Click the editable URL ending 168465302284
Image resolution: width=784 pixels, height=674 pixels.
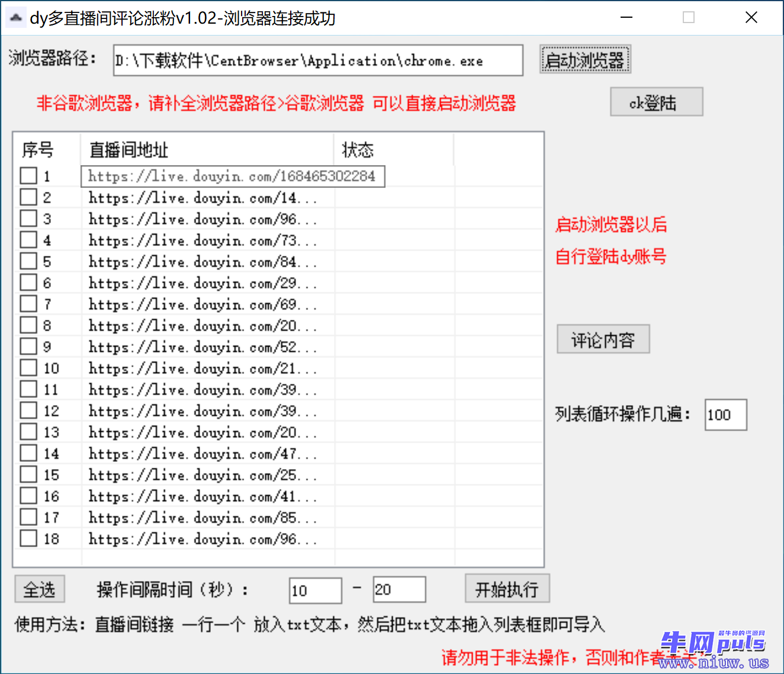233,176
